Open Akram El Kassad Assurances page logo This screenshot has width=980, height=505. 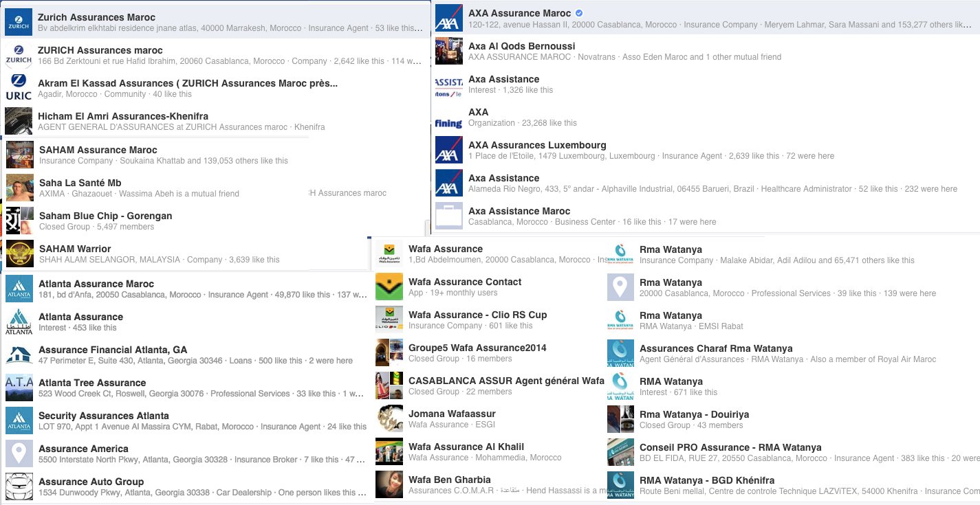click(x=18, y=88)
